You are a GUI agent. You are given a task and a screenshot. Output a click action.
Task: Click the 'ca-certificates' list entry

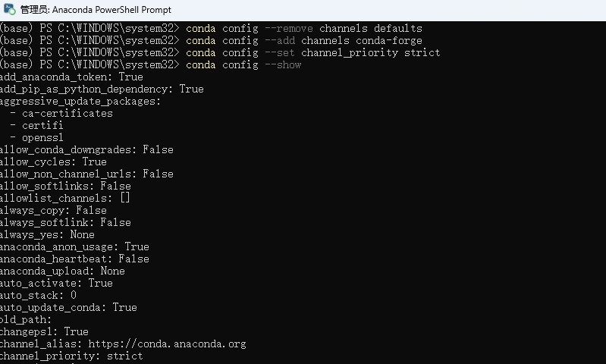68,113
